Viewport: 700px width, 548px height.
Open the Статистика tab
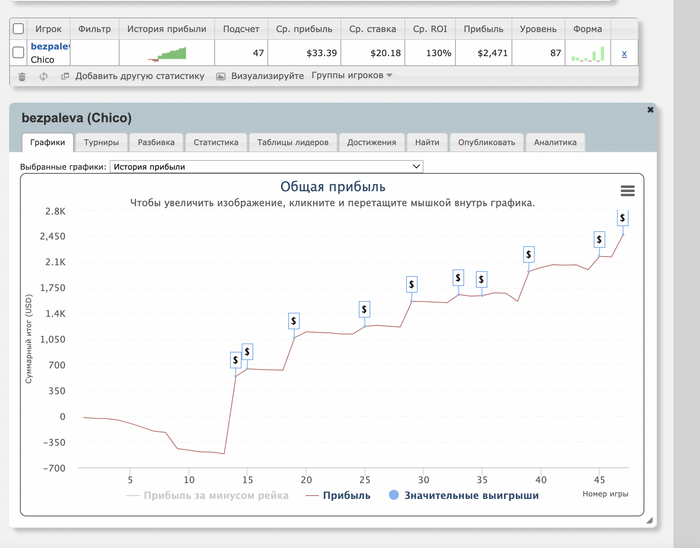tap(216, 142)
